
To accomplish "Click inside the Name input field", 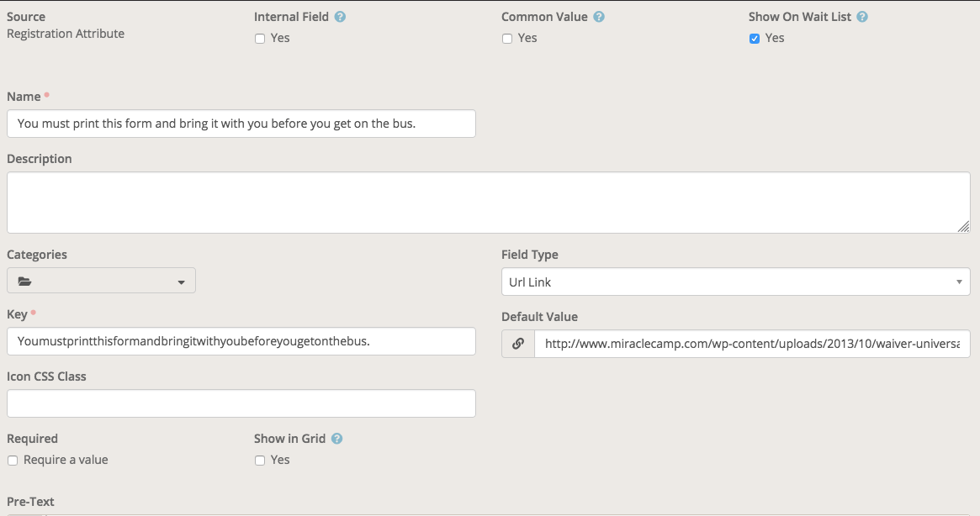I will click(241, 124).
